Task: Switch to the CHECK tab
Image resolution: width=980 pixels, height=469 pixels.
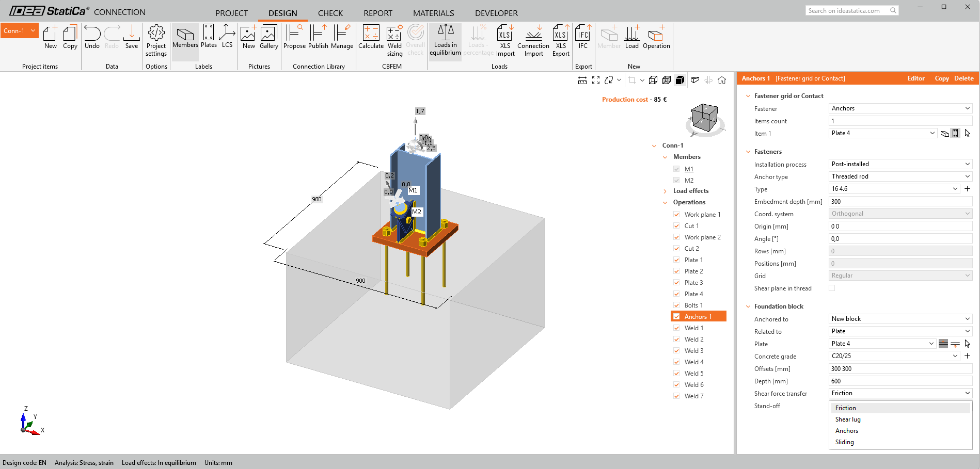Action: coord(330,13)
